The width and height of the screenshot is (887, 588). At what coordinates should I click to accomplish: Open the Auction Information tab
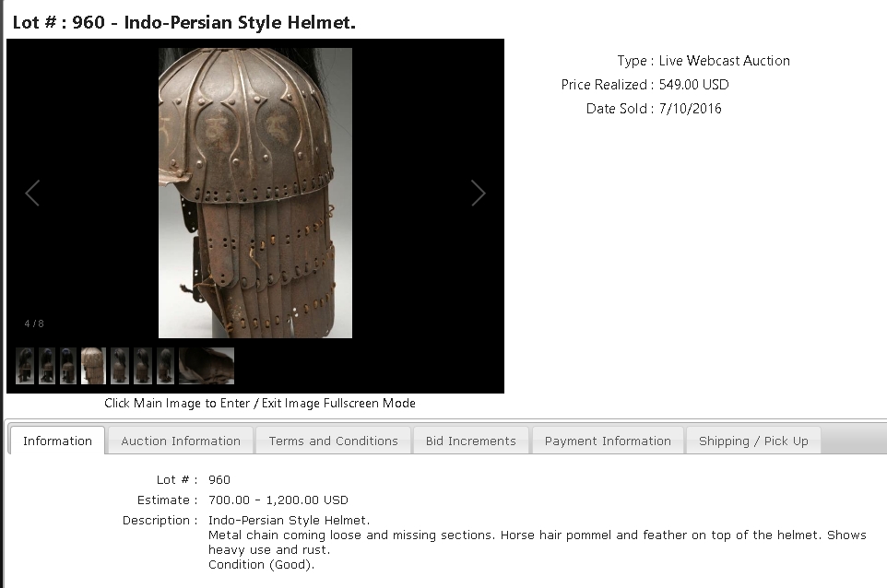point(181,441)
